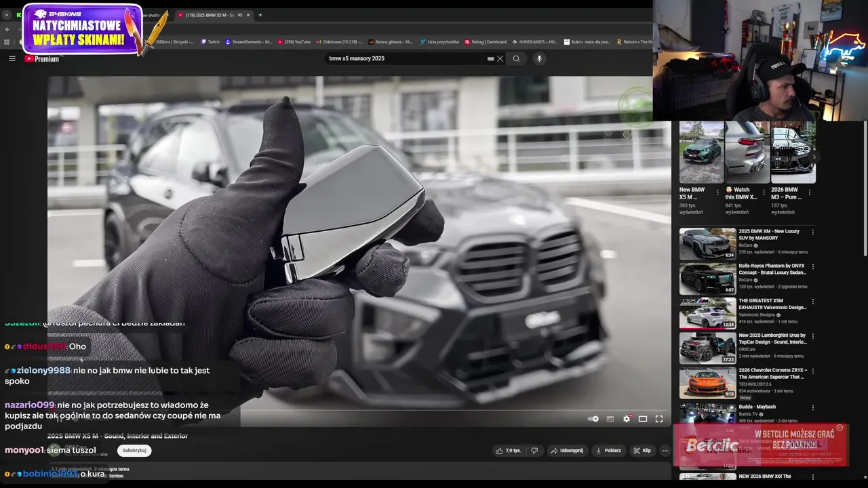Open the player settings gear

(627, 419)
